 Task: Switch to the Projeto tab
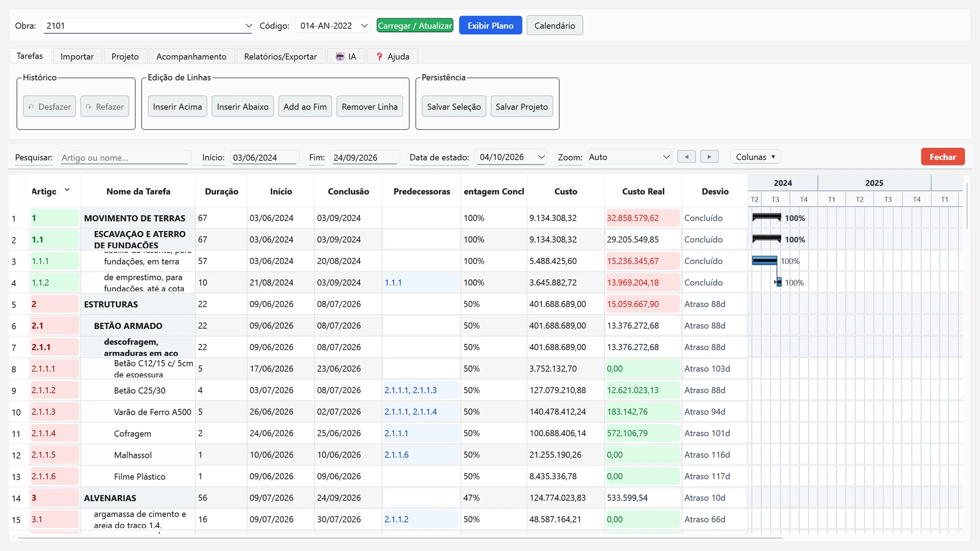[125, 56]
